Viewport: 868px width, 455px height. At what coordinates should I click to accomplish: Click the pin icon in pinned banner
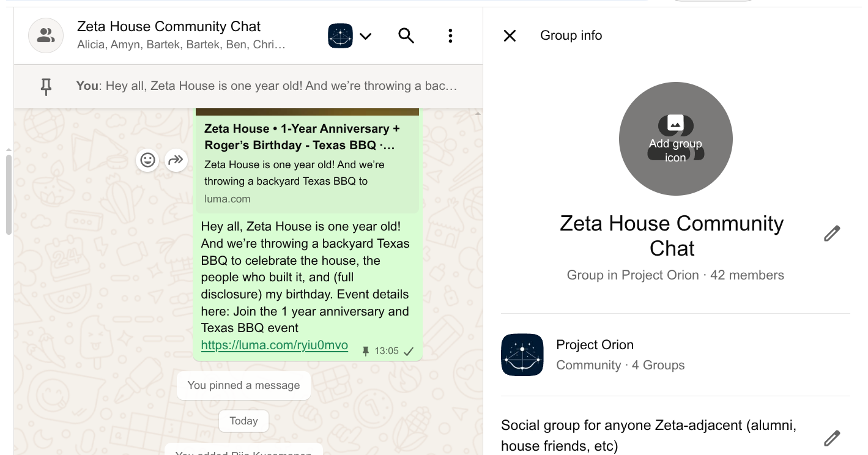tap(46, 87)
